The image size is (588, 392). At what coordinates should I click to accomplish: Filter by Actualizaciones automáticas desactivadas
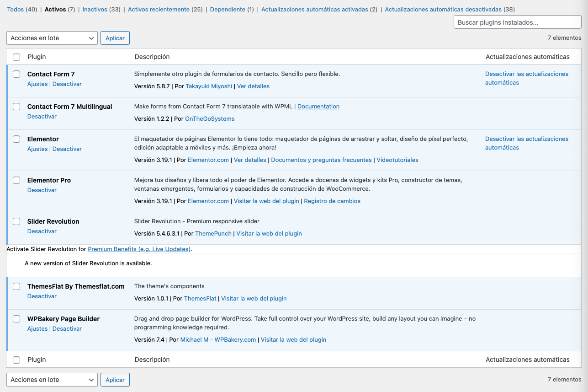tap(450, 9)
